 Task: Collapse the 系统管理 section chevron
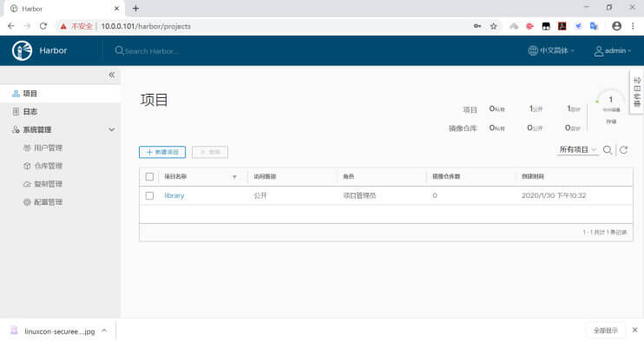coord(112,129)
